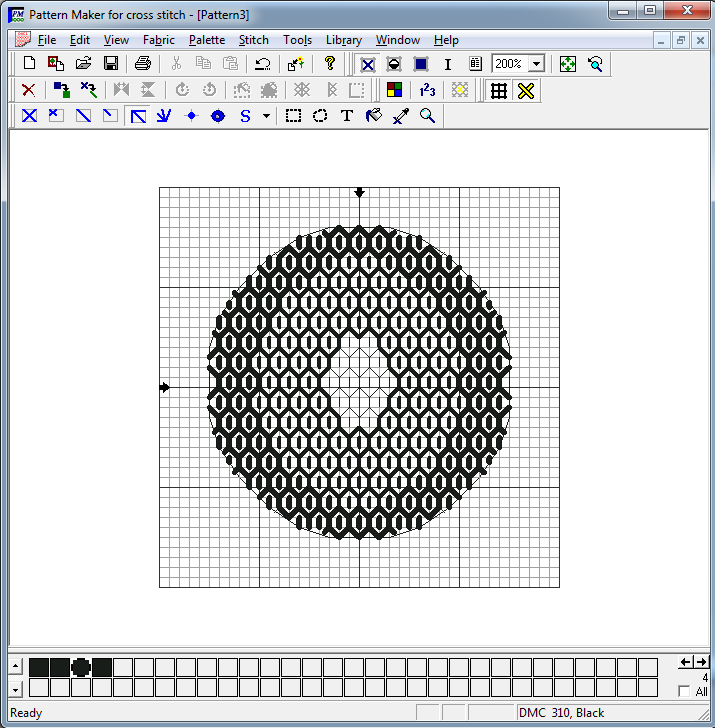Click the zoom previous magnifier icon
Viewport: 715px width, 728px height.
pos(595,64)
